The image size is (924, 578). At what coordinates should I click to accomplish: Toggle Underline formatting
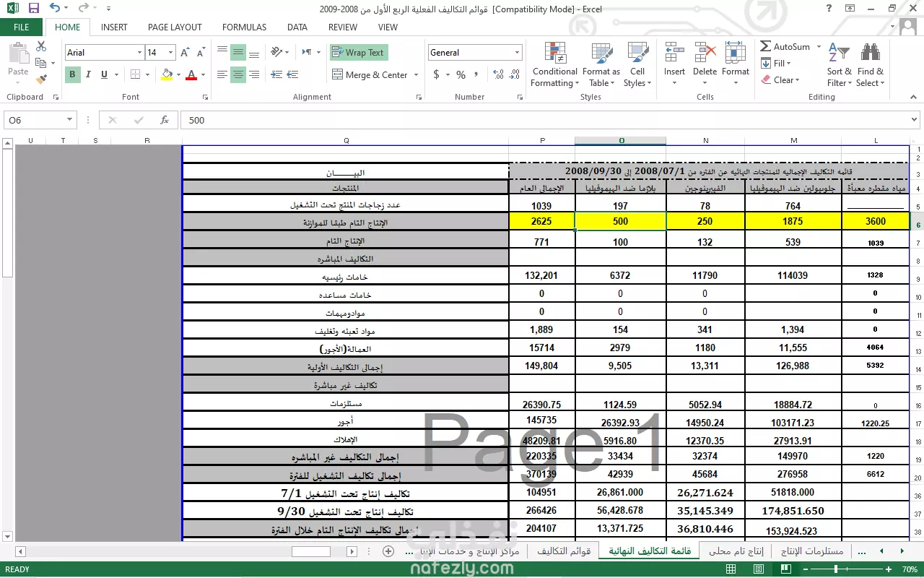click(104, 74)
